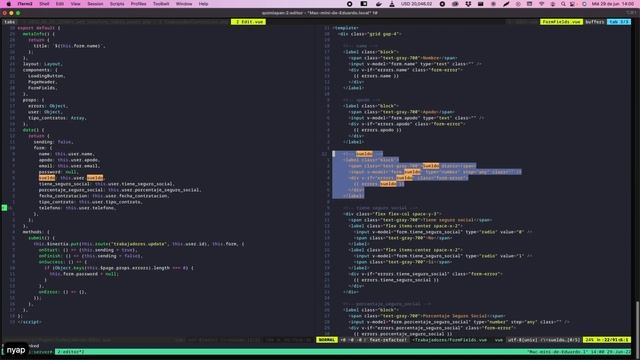Viewport: 640px width, 360px height.
Task: Click the LoadingButton component line
Action: [x=46, y=76]
